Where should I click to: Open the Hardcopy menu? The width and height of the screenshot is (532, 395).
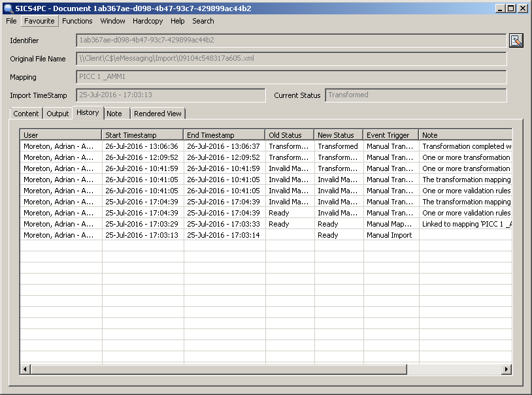click(x=148, y=21)
